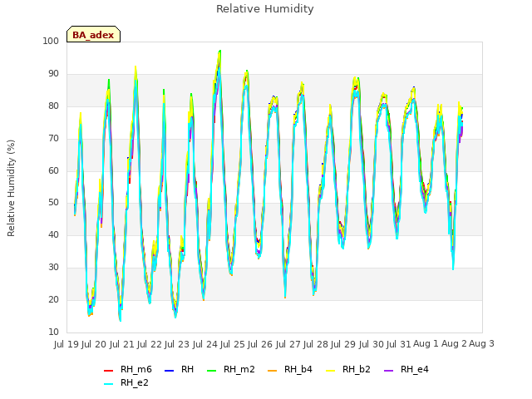The image size is (532, 399).
Task: Click the 40 y-axis tick label
Action: pos(53,234)
